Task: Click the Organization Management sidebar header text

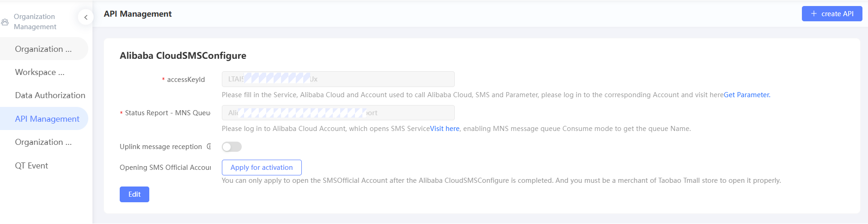Action: [35, 22]
